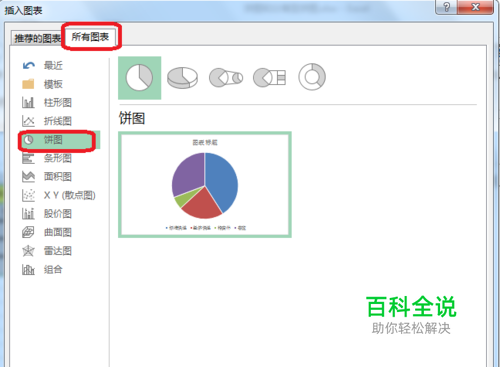This screenshot has width=500, height=367.
Task: Click the 面积图 area chart icon
Action: click(x=28, y=177)
